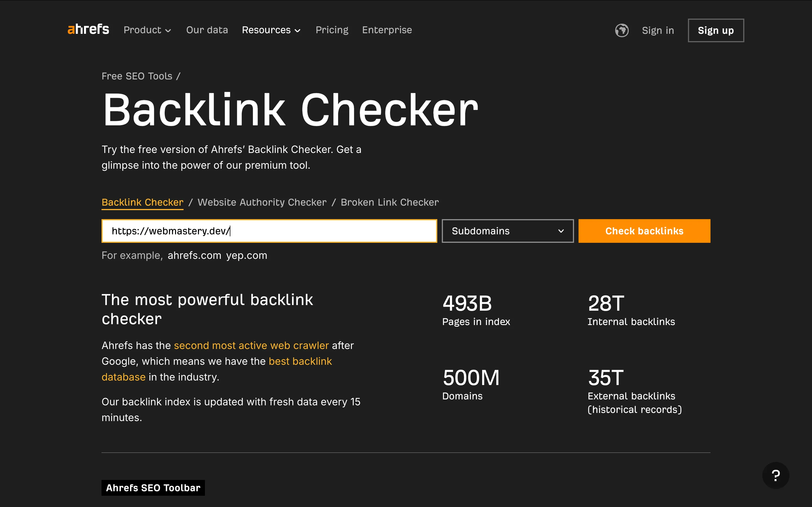The width and height of the screenshot is (812, 507).
Task: Go to Free SEO Tools breadcrumb
Action: [136, 76]
